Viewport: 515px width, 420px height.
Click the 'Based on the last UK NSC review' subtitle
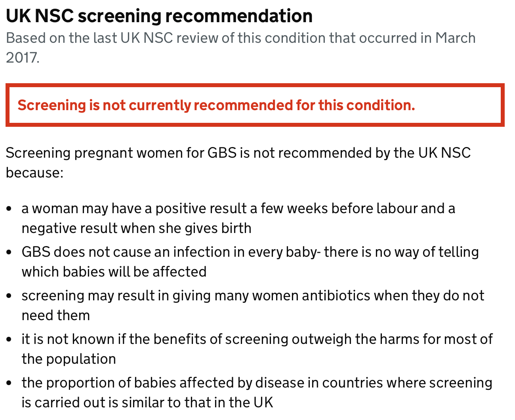pyautogui.click(x=240, y=38)
